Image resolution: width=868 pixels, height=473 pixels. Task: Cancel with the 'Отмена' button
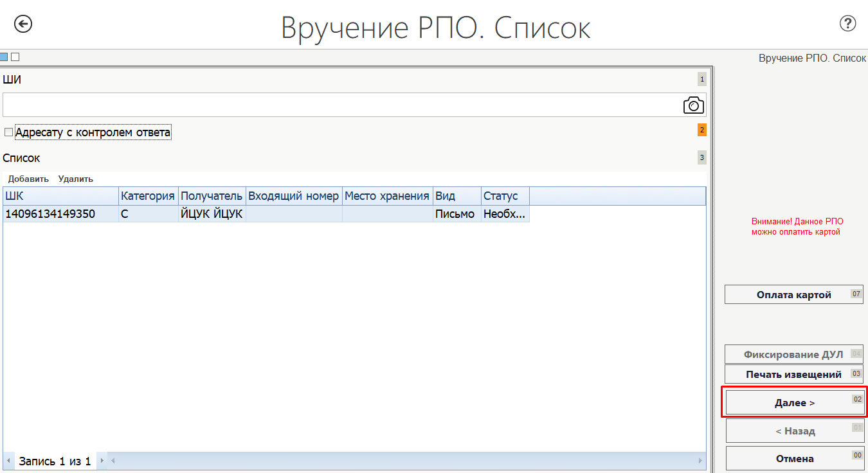pos(795,458)
